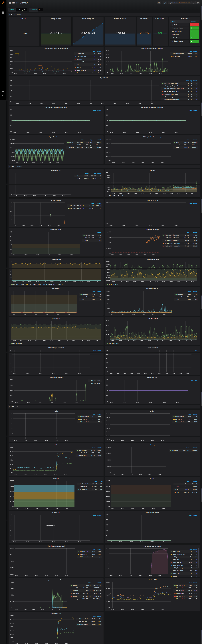Click the Share dashboard icon

(159, 3)
